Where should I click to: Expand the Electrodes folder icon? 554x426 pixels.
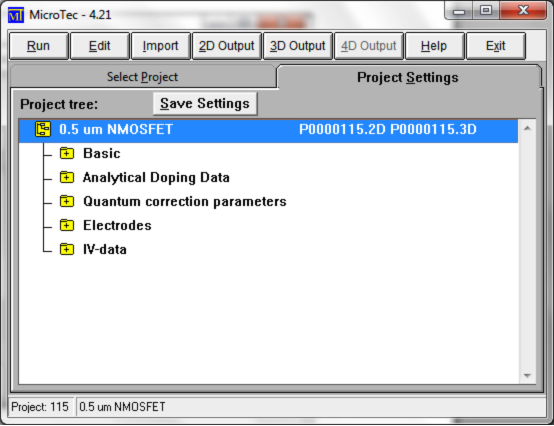point(67,225)
